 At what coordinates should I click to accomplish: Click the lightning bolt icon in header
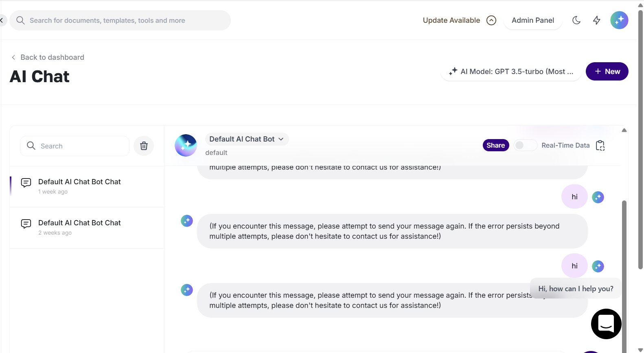(x=596, y=20)
